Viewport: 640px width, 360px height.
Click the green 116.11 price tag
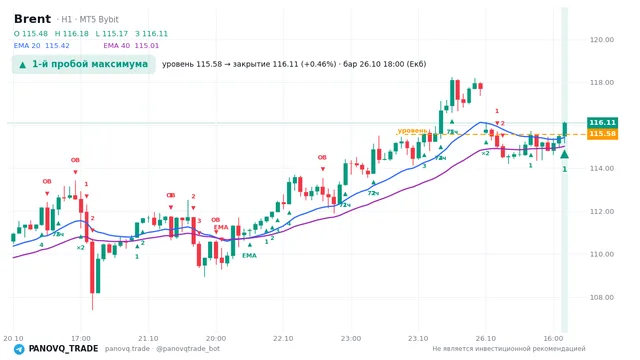coord(602,122)
